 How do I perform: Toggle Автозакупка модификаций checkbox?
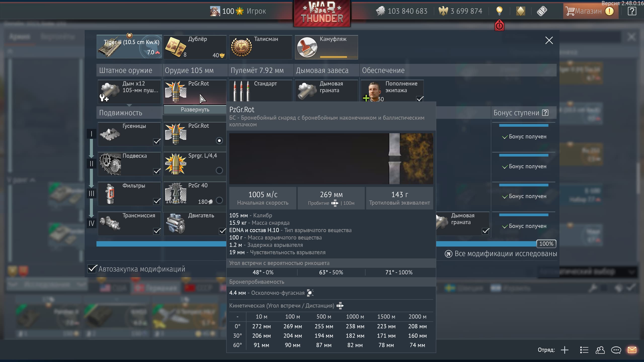pyautogui.click(x=92, y=268)
